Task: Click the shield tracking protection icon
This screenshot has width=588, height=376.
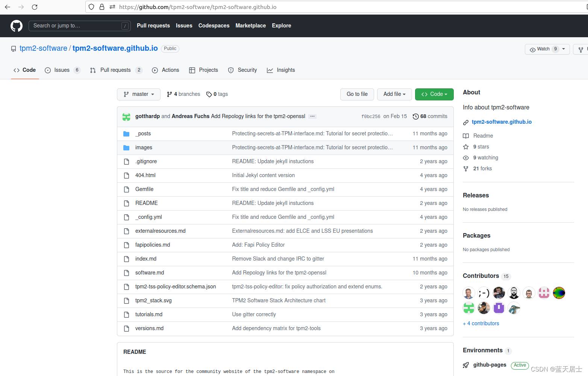Action: point(91,7)
